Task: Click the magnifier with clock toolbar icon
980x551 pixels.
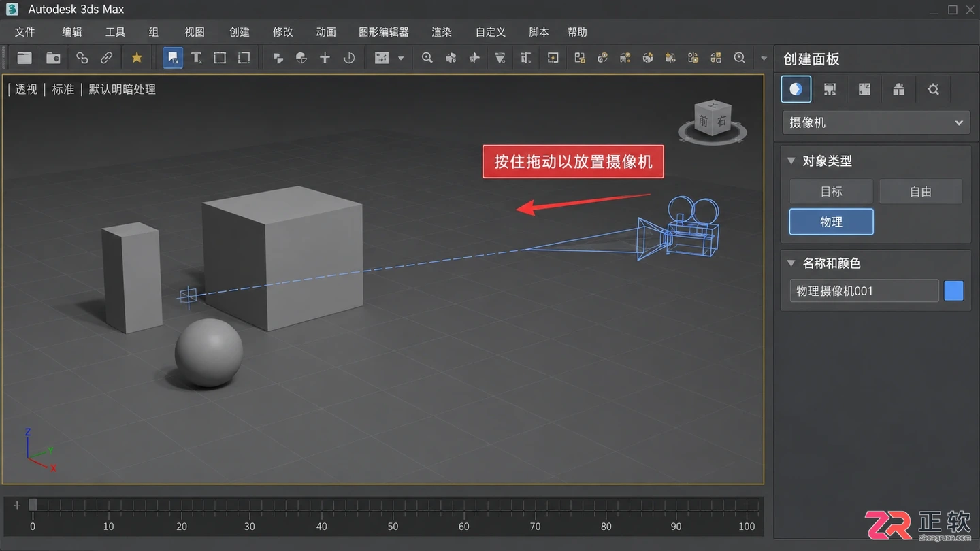Action: pos(740,58)
